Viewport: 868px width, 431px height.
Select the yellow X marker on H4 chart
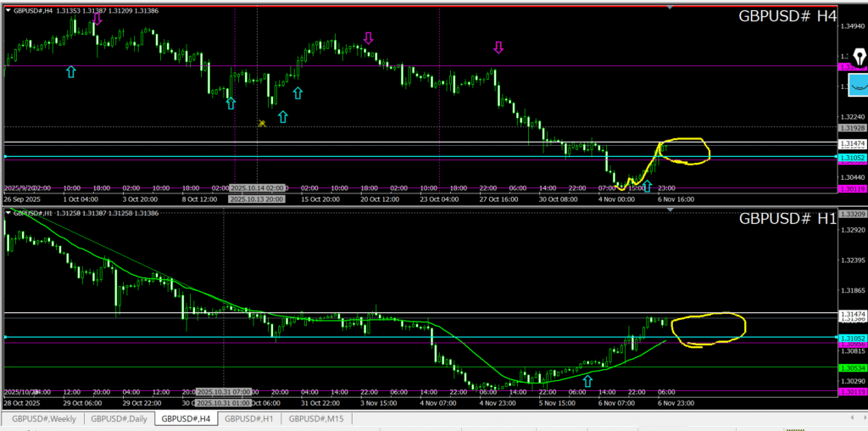pos(263,124)
